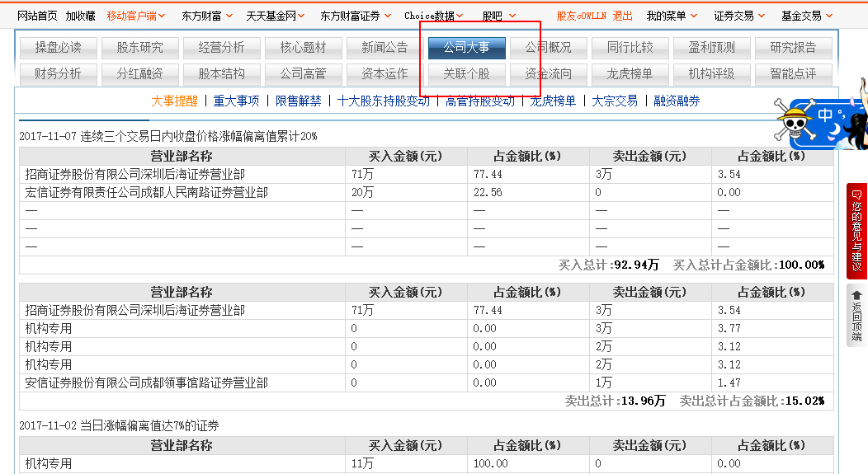Expand the 东方财富 dropdown menu
Image resolution: width=868 pixels, height=474 pixels.
point(207,16)
